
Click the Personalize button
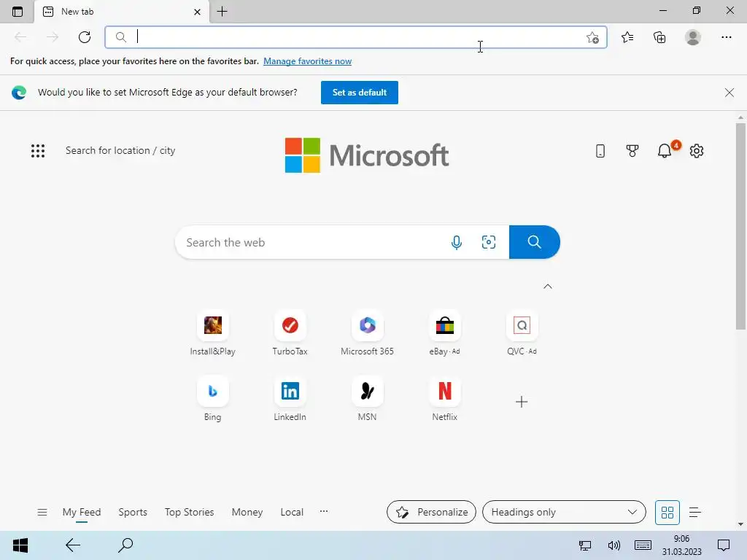pyautogui.click(x=431, y=513)
